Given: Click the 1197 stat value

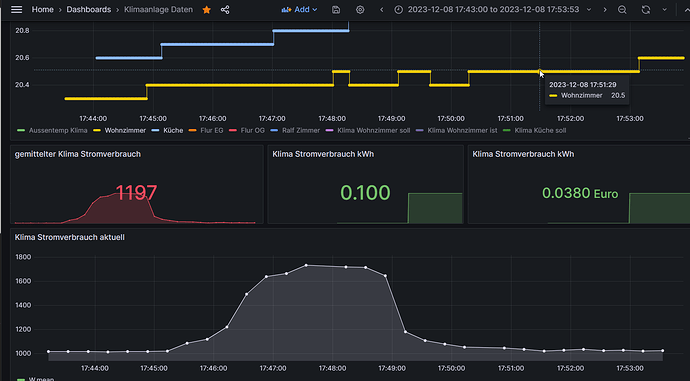Looking at the screenshot, I should [x=136, y=193].
